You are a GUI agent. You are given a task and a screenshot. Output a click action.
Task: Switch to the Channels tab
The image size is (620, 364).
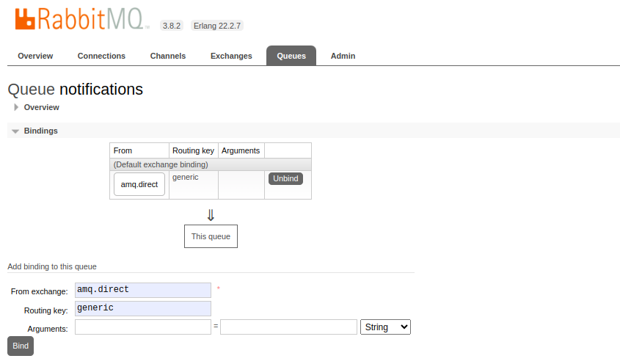[167, 56]
